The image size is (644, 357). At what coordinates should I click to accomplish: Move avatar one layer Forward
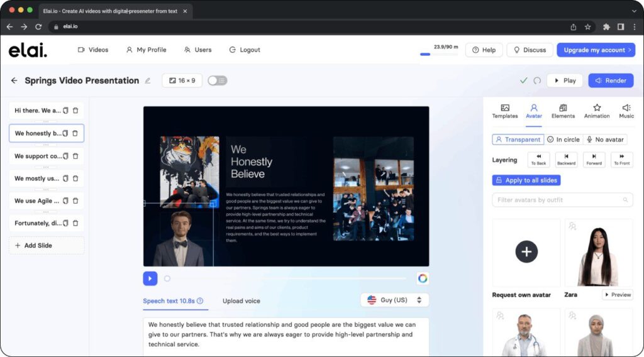point(594,160)
